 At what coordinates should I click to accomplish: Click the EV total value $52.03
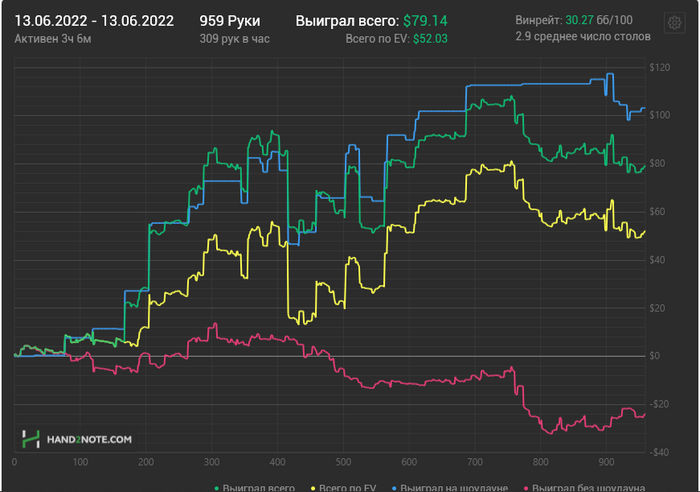click(x=430, y=39)
